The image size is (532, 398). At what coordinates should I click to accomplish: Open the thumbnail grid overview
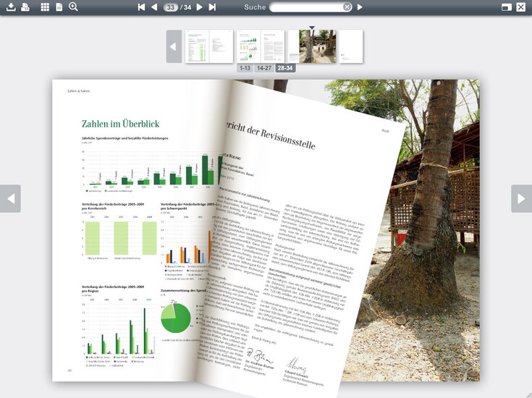(45, 7)
